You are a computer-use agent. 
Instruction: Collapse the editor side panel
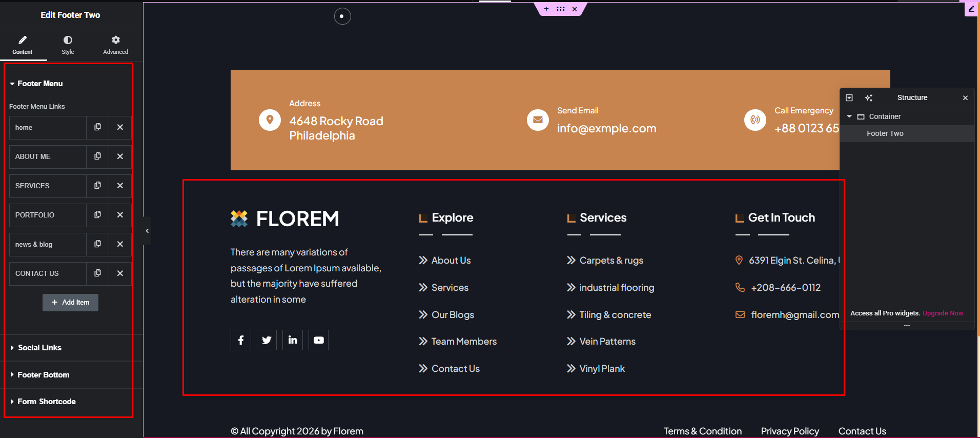pos(147,231)
